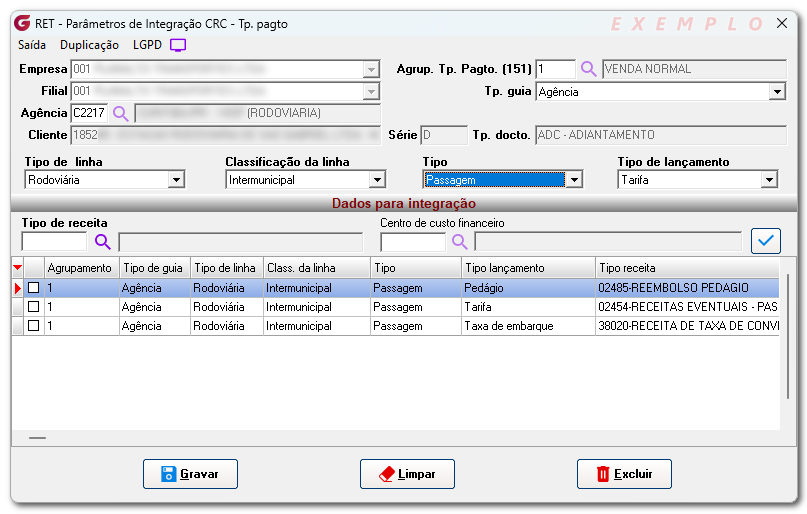
Task: Click the Tipo de receita code input
Action: point(55,241)
